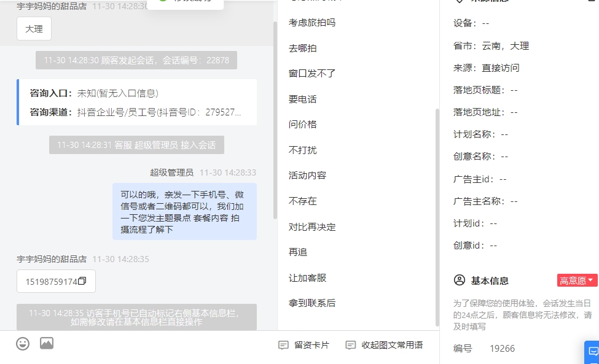Click the 编号 value 19266
This screenshot has height=364, width=599.
click(503, 349)
